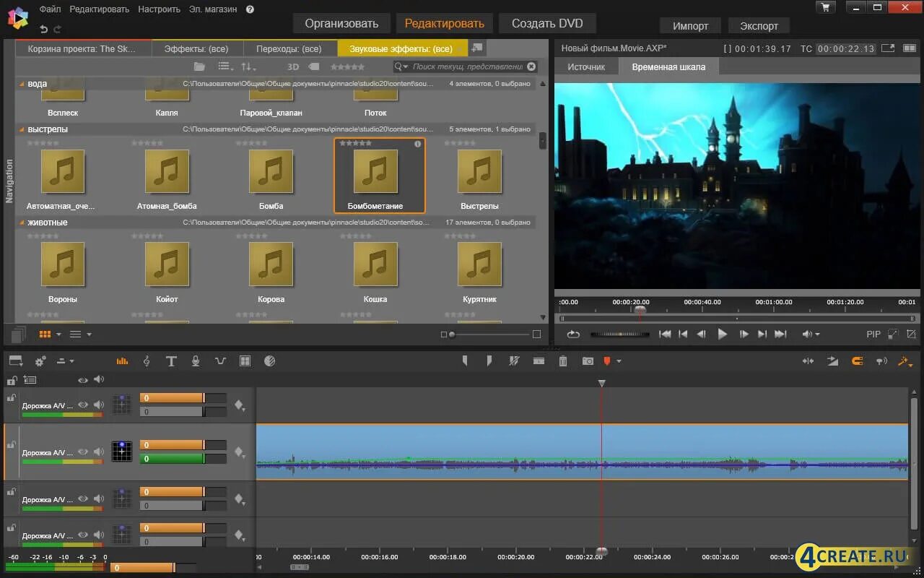Select the Атомная_бомба sound thumbnail
The height and width of the screenshot is (578, 924).
coord(167,172)
